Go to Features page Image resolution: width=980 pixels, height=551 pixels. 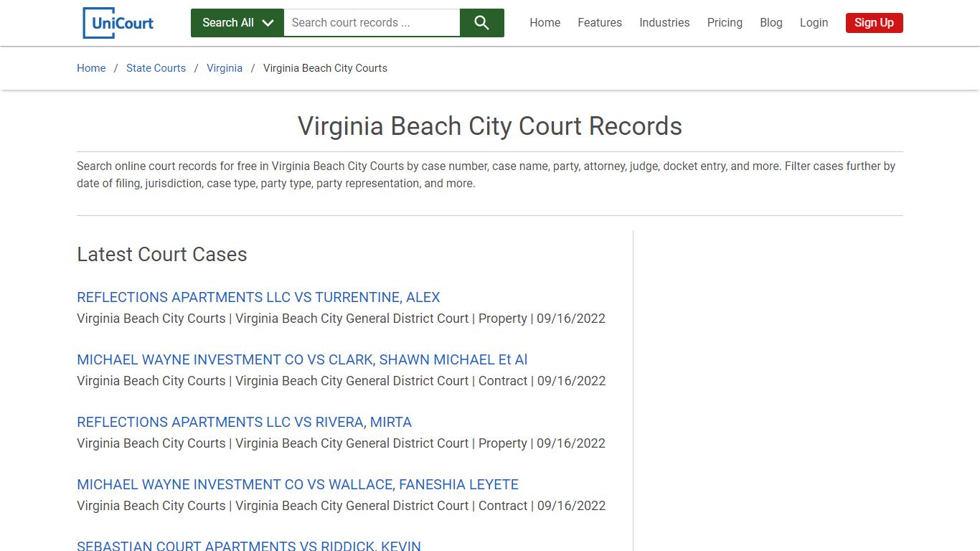[600, 23]
